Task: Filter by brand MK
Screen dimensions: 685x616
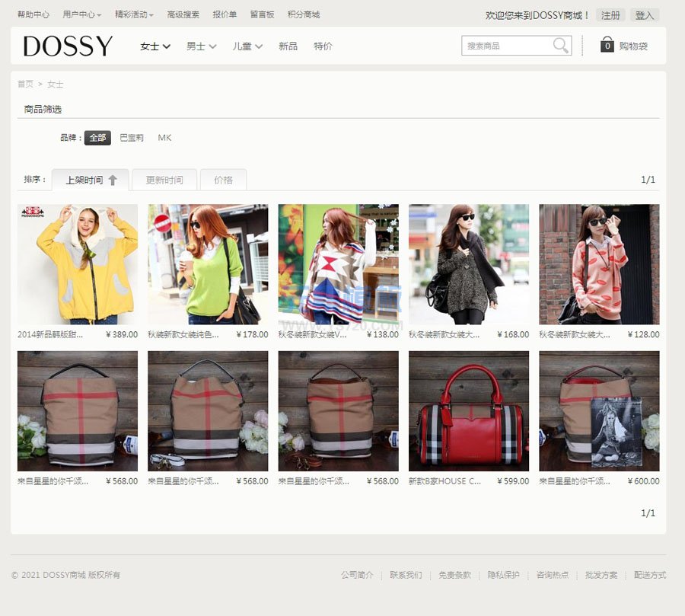Action: pyautogui.click(x=164, y=138)
